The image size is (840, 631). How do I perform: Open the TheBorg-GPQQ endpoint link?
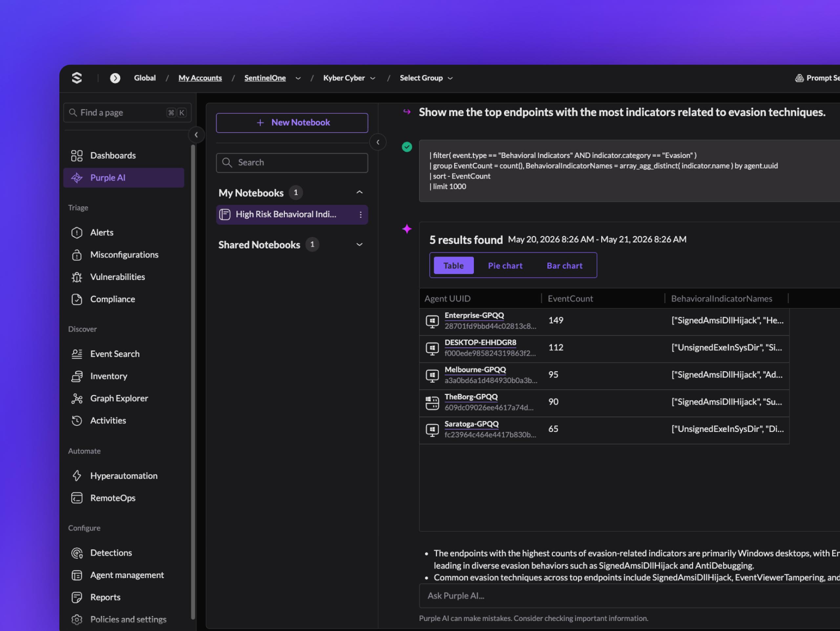[x=471, y=397]
